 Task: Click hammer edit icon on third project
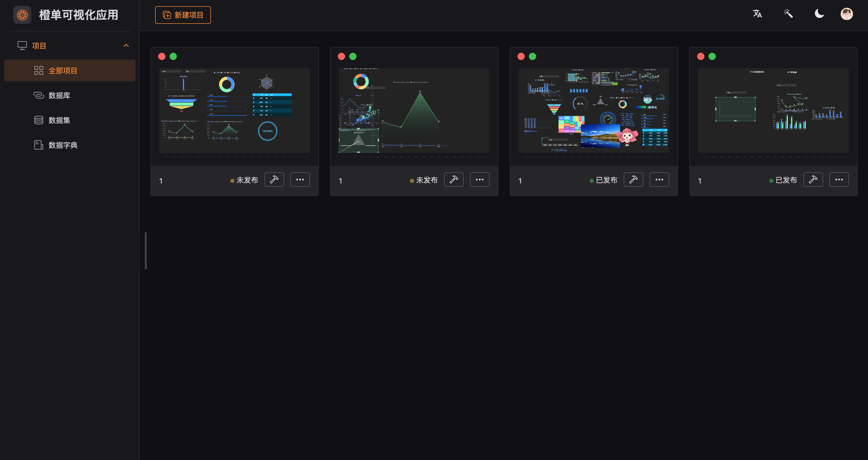[633, 179]
